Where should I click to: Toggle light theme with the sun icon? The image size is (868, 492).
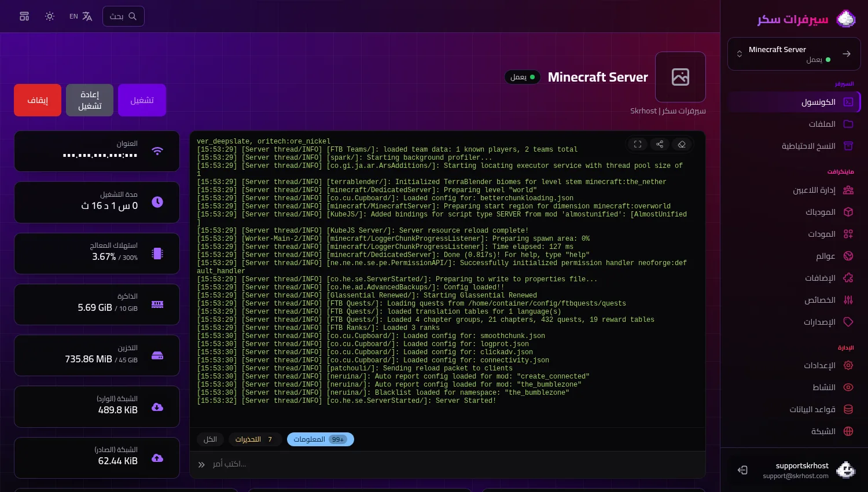tap(50, 16)
